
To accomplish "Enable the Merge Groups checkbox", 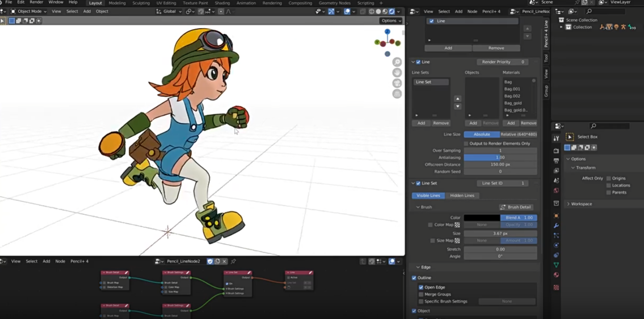I will click(421, 294).
